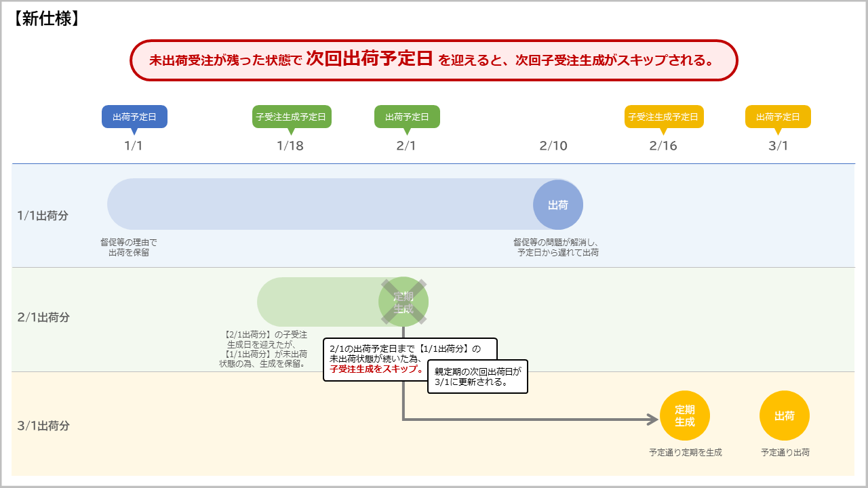
Task: Click the 3/1に更新される callout box
Action: (x=477, y=377)
